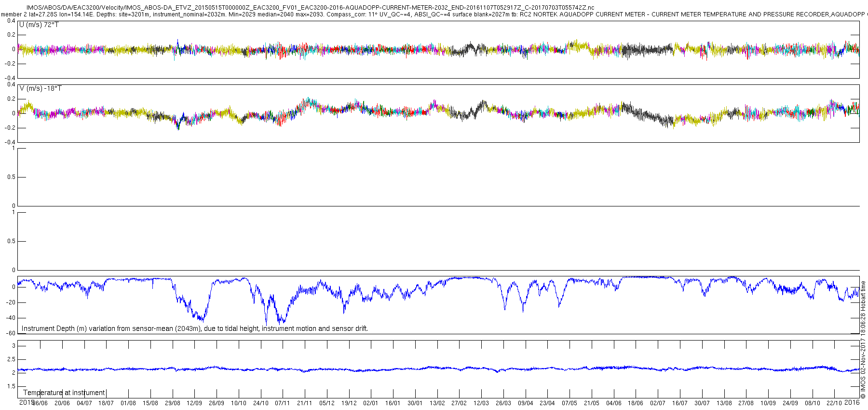This screenshot has height=410, width=868.
Task: Click the '21/05' date tick label
Action: [x=592, y=403]
